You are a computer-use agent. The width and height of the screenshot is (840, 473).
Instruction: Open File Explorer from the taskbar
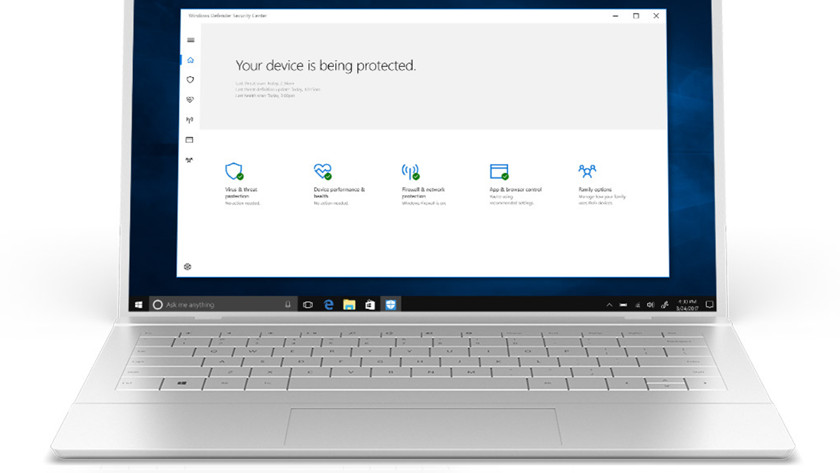(x=349, y=303)
